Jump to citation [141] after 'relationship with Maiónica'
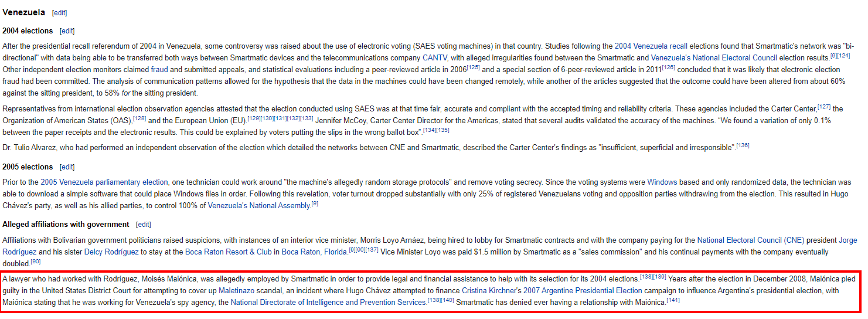Screen dimensions: 868x319 tap(673, 300)
